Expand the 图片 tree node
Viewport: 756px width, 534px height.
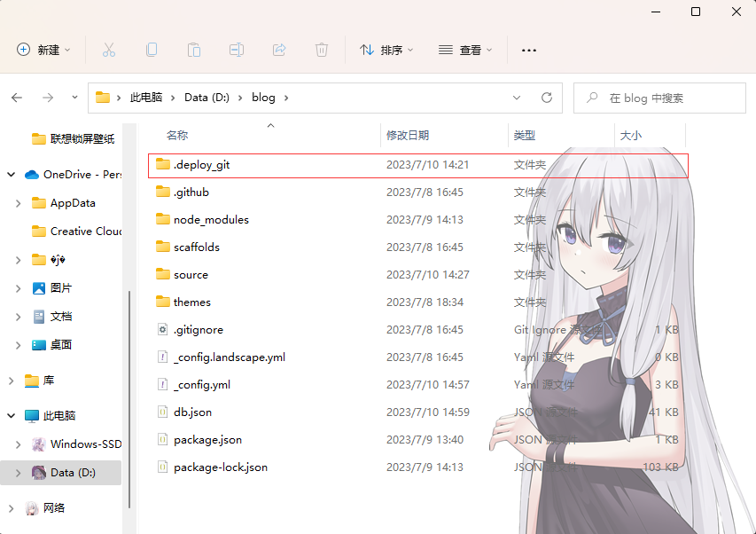point(19,288)
